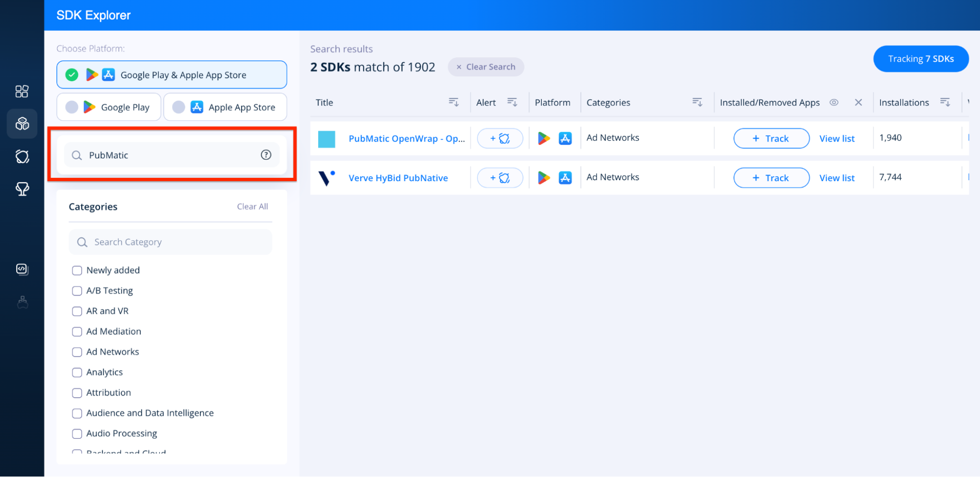Click Ad Networks cell in PubMatic OpenWrap row
Image resolution: width=980 pixels, height=477 pixels.
[613, 138]
